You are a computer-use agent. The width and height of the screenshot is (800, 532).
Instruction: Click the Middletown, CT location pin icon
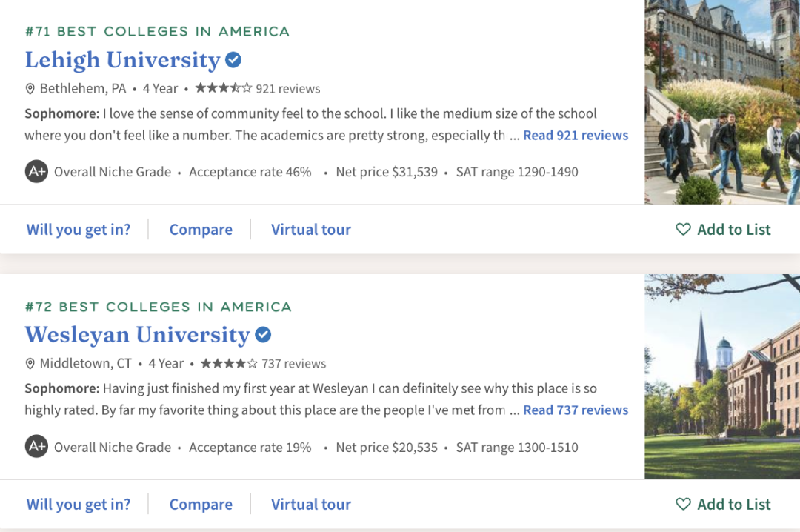[30, 364]
